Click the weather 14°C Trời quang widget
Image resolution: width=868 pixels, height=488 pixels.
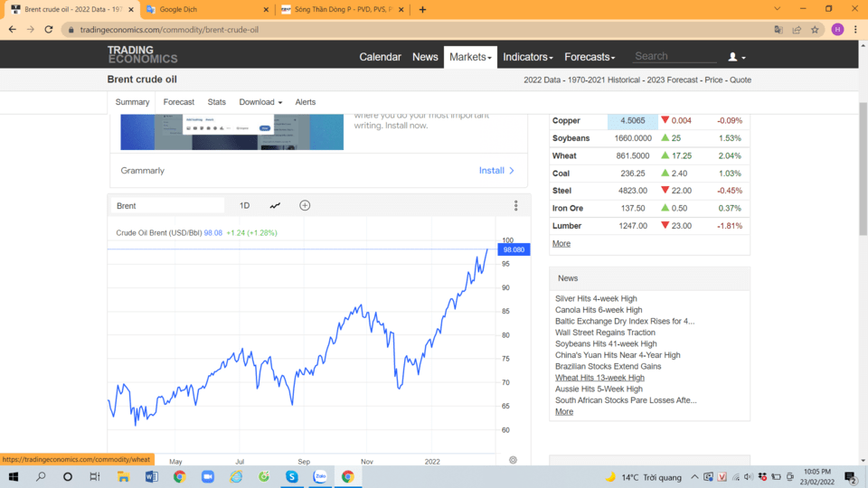click(x=643, y=477)
